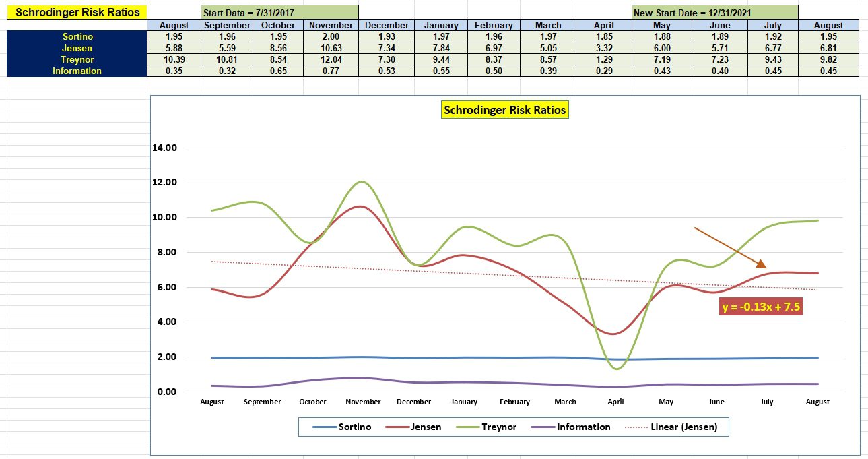
Task: Click the Treynor April value 1.29
Action: [x=604, y=59]
